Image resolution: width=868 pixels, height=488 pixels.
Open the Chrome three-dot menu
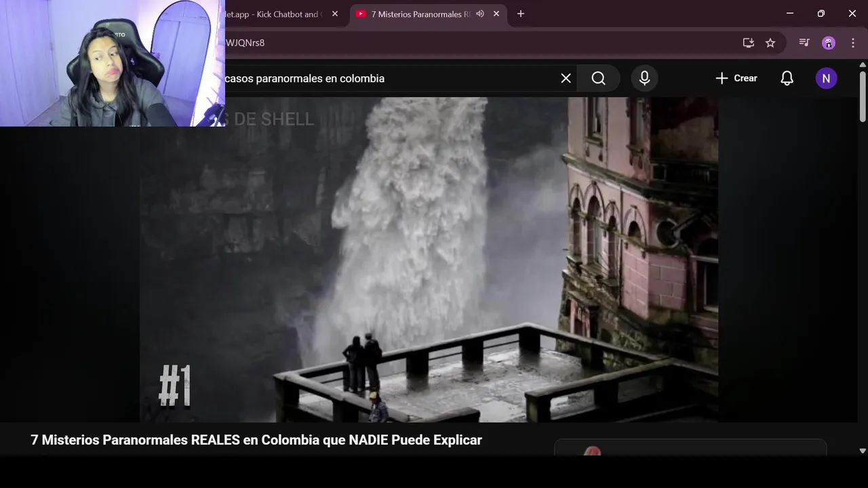853,43
